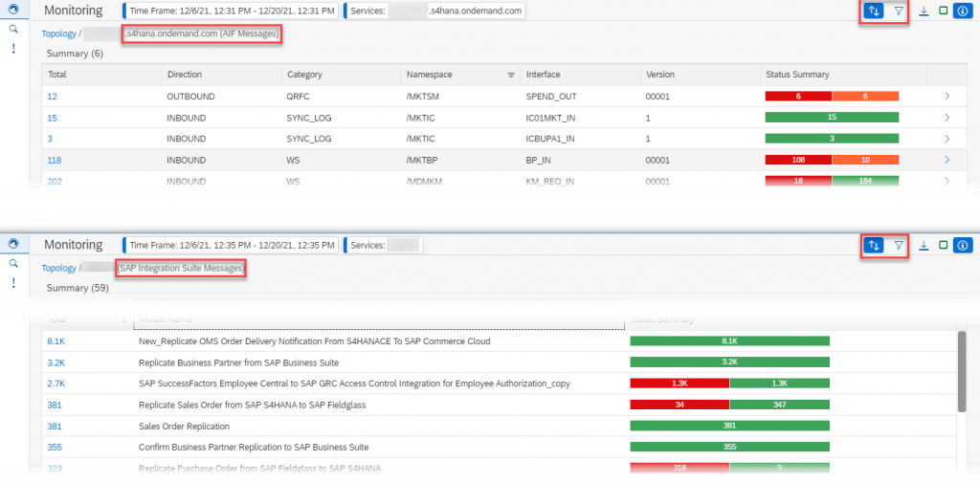Image resolution: width=980 pixels, height=482 pixels.
Task: Open total 3.2K link for Replicate Business Partner
Action: tap(56, 362)
